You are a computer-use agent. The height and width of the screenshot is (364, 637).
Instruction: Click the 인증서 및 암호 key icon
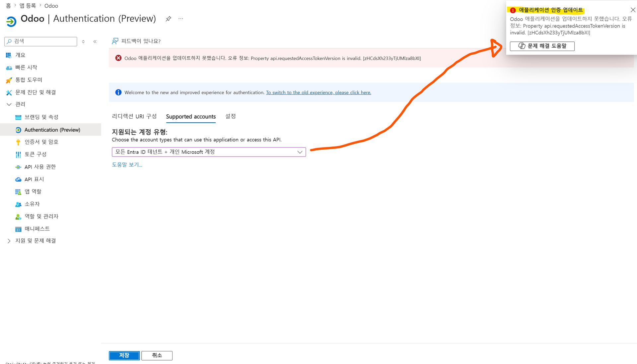[18, 142]
